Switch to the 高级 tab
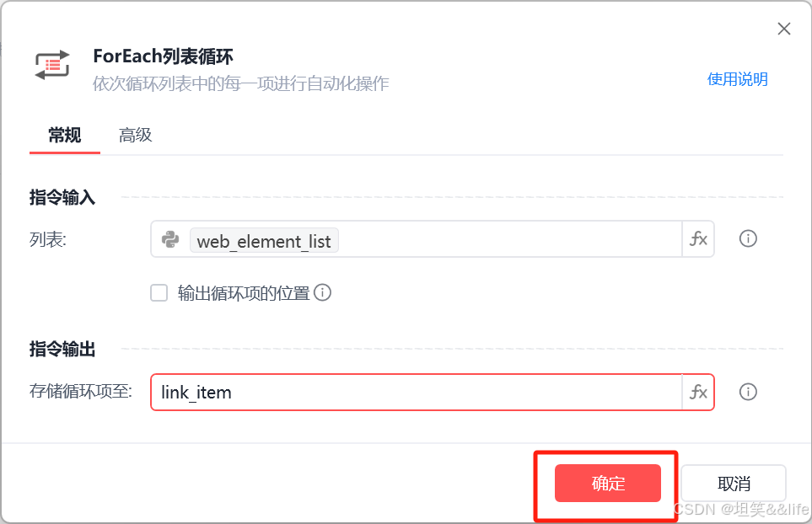Screen dimensions: 812x524 [x=135, y=136]
